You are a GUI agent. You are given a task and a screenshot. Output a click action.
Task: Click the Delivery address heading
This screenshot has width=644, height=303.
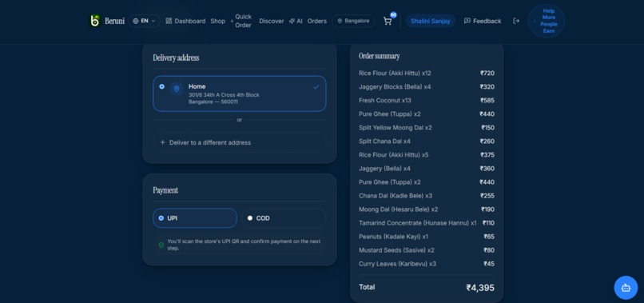[176, 58]
